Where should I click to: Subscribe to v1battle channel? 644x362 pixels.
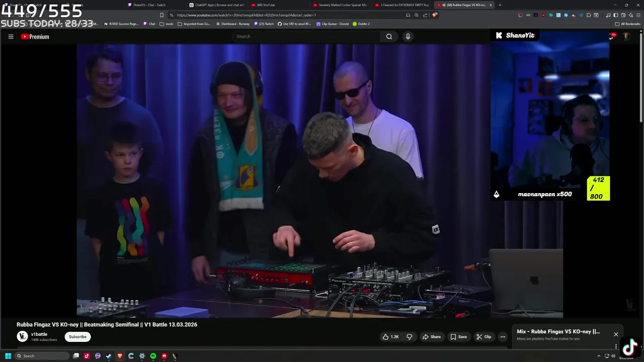[77, 337]
